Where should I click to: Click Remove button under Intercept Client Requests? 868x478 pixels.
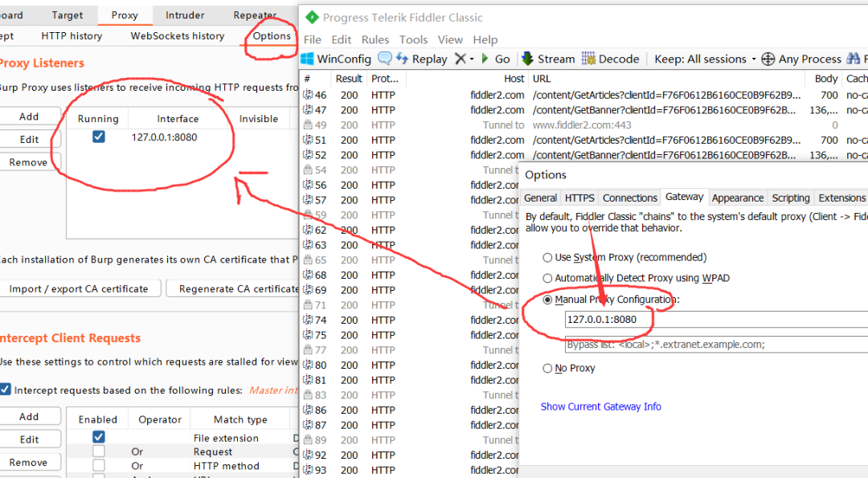coord(29,462)
